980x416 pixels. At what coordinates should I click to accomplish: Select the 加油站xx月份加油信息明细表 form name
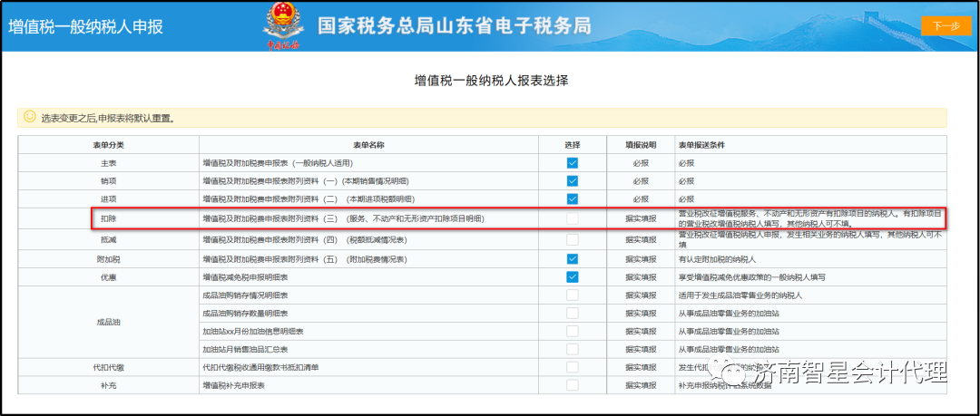coord(253,331)
